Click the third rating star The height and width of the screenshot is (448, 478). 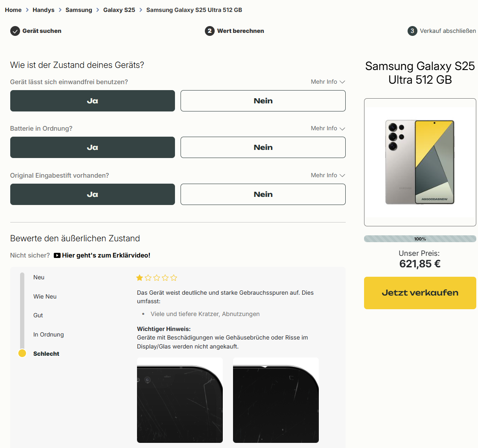[x=157, y=278]
